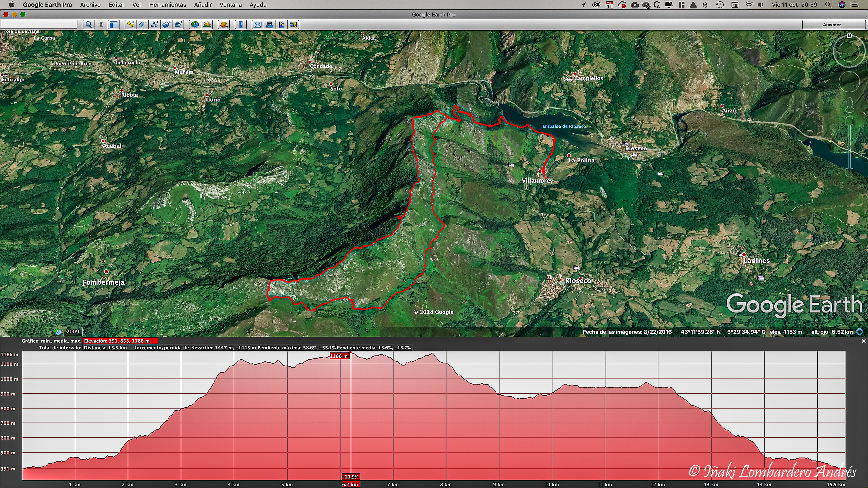
Task: Open the Google Earth Pro app menu
Action: 47,5
